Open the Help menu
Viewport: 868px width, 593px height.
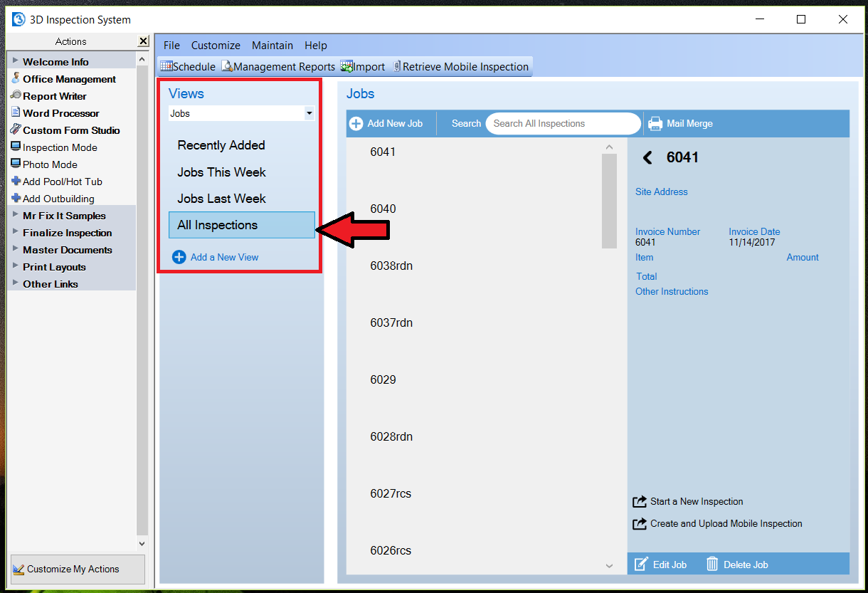coord(316,46)
